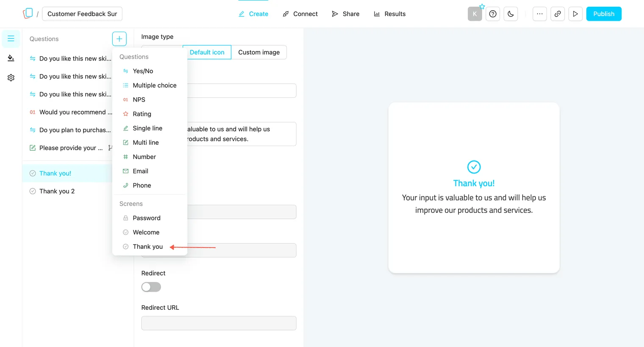Image resolution: width=644 pixels, height=347 pixels.
Task: Add a Thank you screen
Action: 150,247
